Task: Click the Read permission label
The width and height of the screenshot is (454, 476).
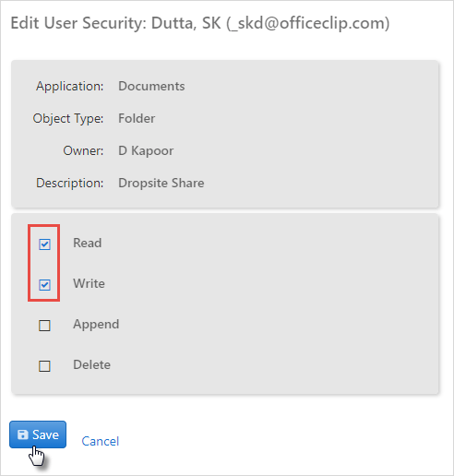Action: [88, 243]
